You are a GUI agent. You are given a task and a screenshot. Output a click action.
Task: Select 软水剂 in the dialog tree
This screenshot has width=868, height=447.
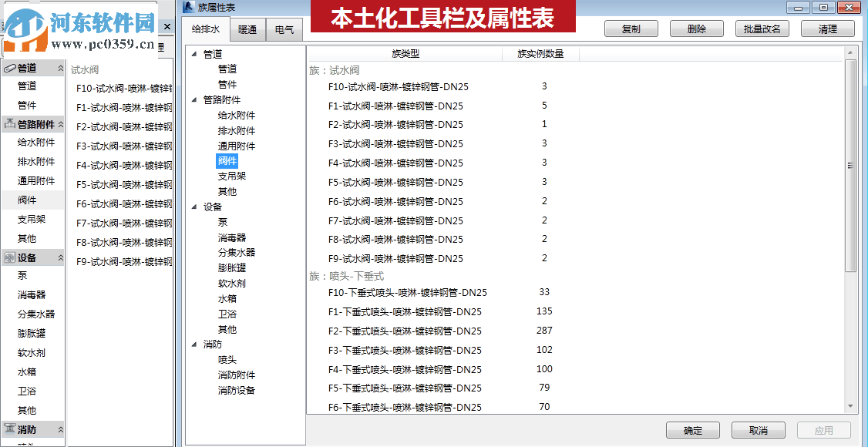click(x=232, y=284)
